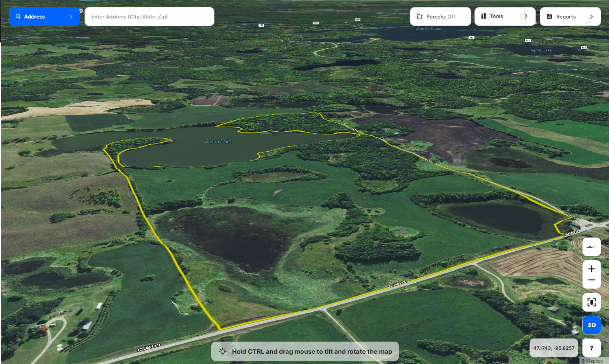
Task: Click the document icon beside Reports
Action: point(550,17)
